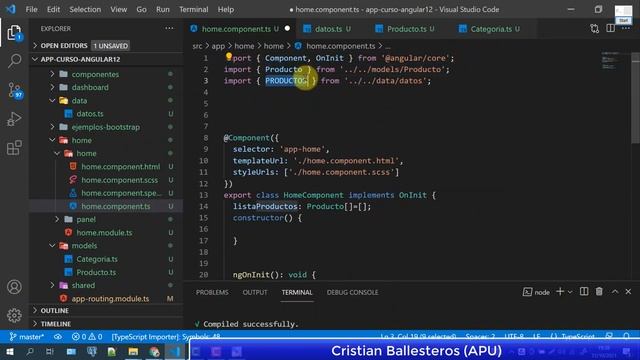Open the Terminal menu
The width and height of the screenshot is (640, 360).
pyautogui.click(x=193, y=9)
